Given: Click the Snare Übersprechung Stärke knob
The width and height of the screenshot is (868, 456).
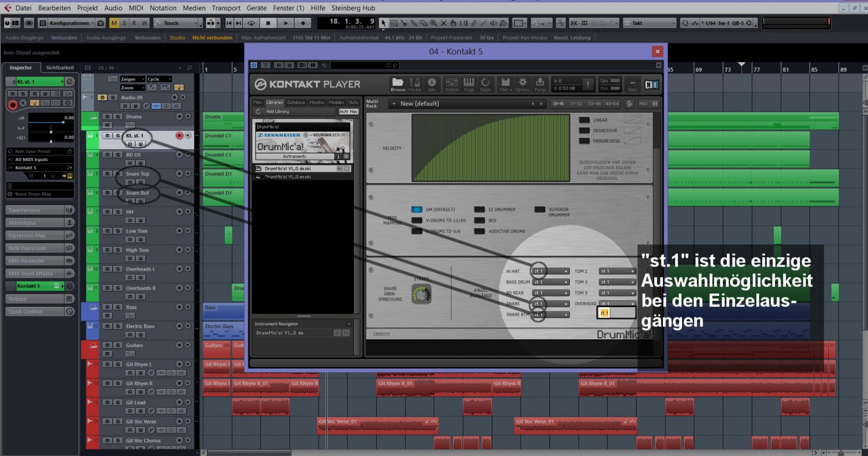Looking at the screenshot, I should [x=421, y=294].
